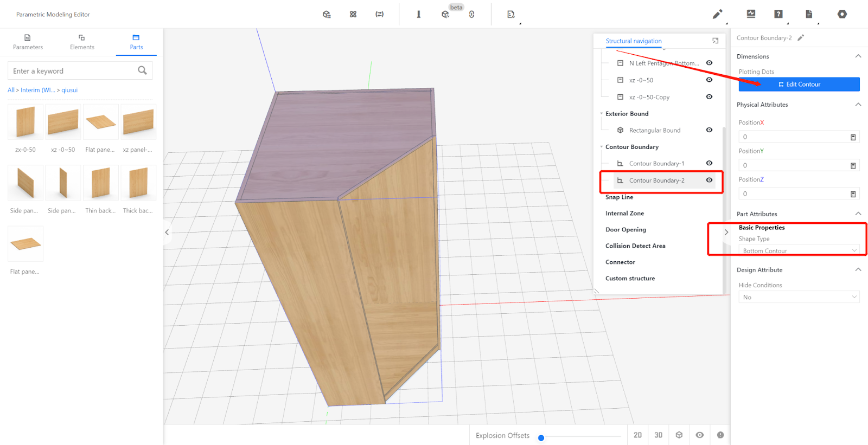Screen dimensions: 868x445
Task: Rename Contour Boundary-2 via pencil icon
Action: coord(801,38)
